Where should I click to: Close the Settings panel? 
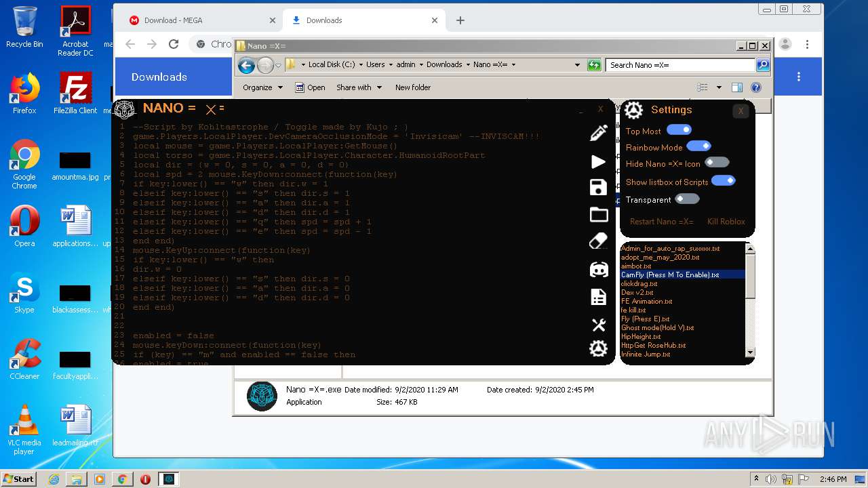point(741,110)
